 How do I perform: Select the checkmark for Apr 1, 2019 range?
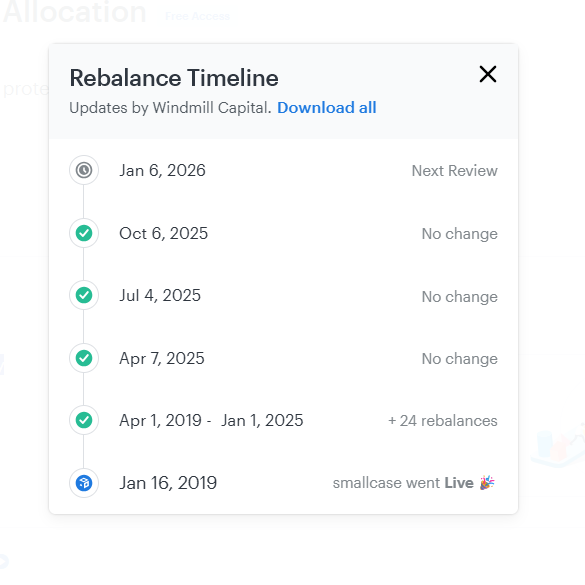click(x=84, y=420)
